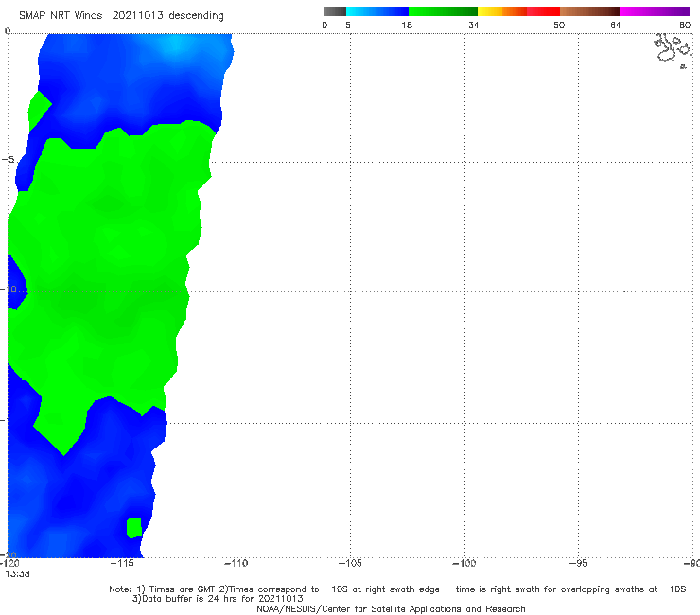Screen dimensions: 700x615
Task: Click the note line starting 'Note: 1) Times are GMT'
Action: (x=397, y=589)
